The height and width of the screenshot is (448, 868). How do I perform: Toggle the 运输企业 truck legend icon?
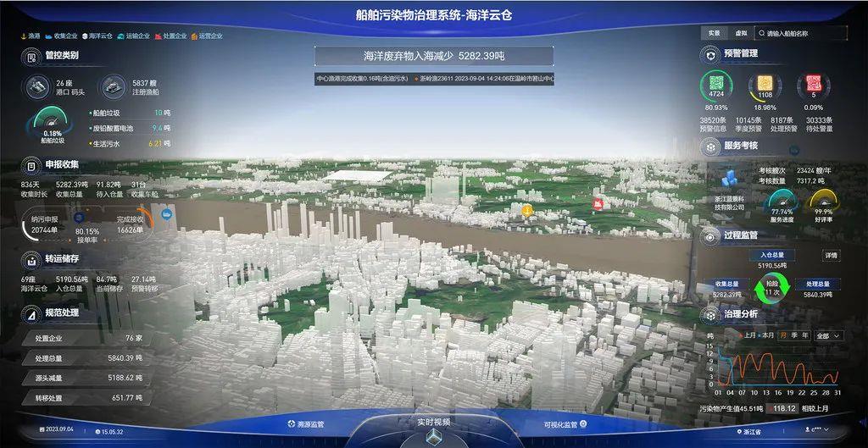click(x=120, y=36)
